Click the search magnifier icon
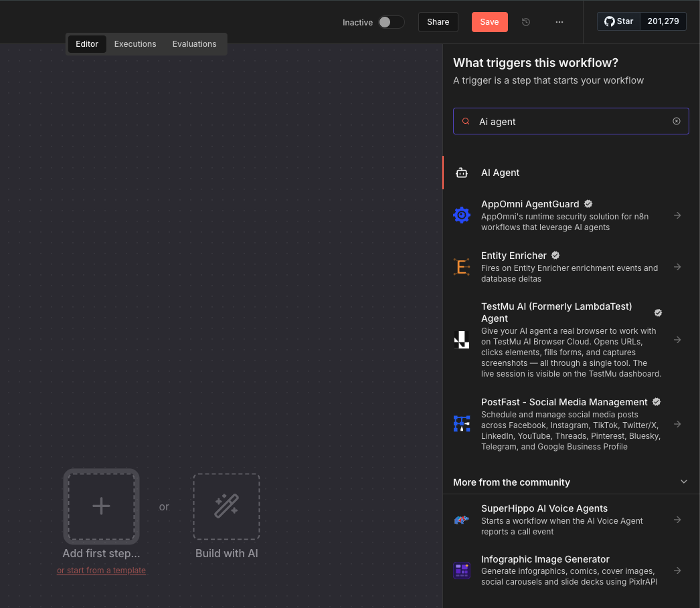700x608 pixels. 466,121
